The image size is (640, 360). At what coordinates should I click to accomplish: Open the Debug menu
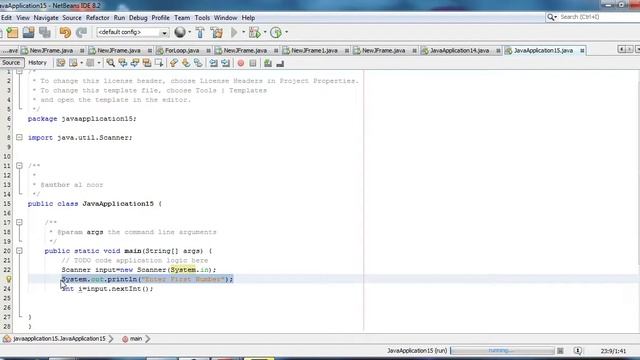coord(138,18)
